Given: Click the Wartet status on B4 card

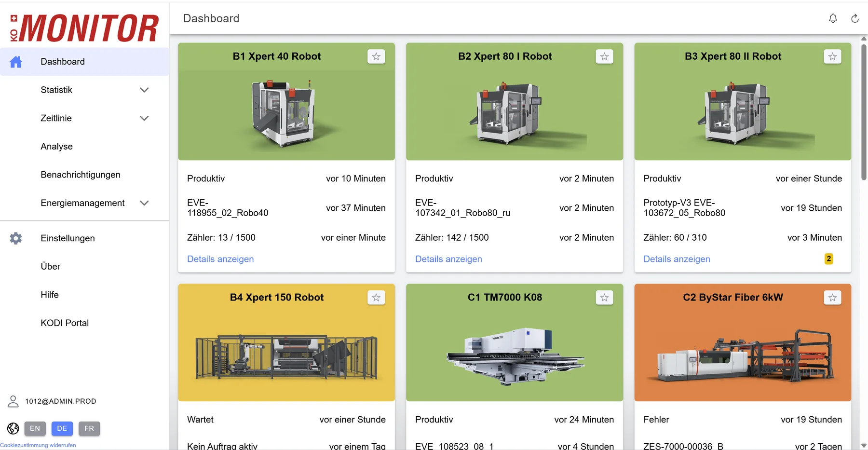Looking at the screenshot, I should [200, 420].
